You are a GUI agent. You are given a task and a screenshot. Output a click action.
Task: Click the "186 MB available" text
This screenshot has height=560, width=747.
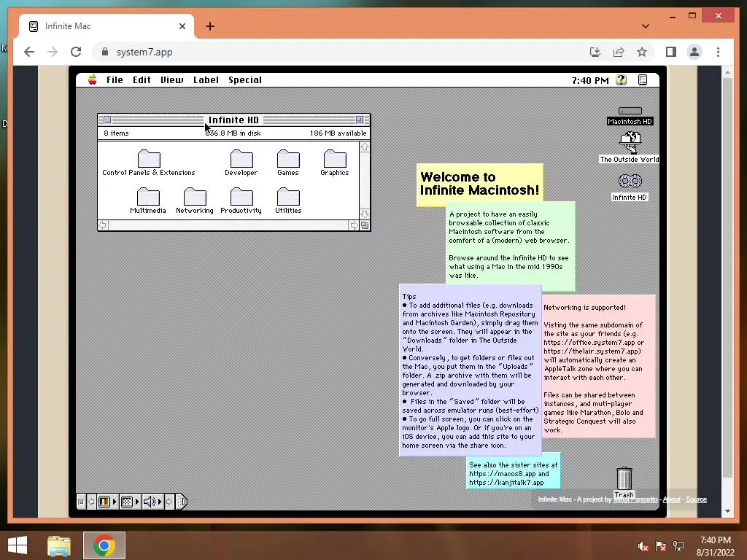coord(338,133)
